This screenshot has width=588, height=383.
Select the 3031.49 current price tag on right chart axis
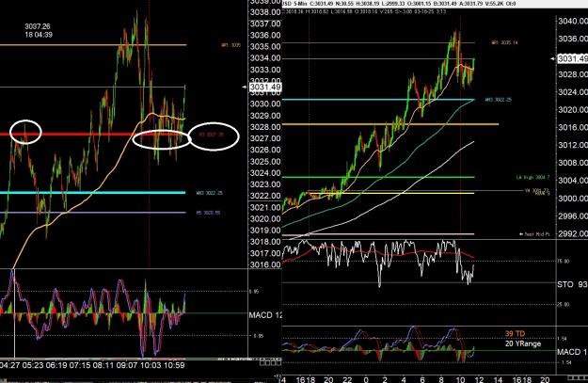click(572, 58)
